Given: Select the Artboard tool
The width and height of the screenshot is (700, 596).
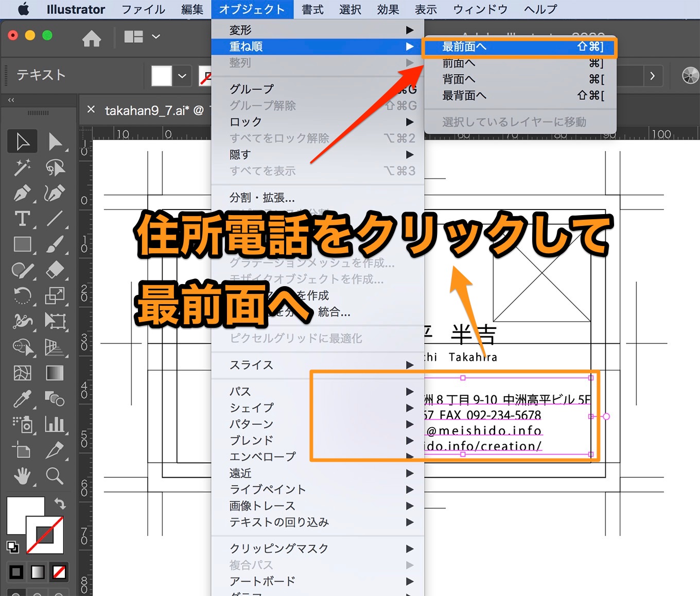Looking at the screenshot, I should pos(22,450).
